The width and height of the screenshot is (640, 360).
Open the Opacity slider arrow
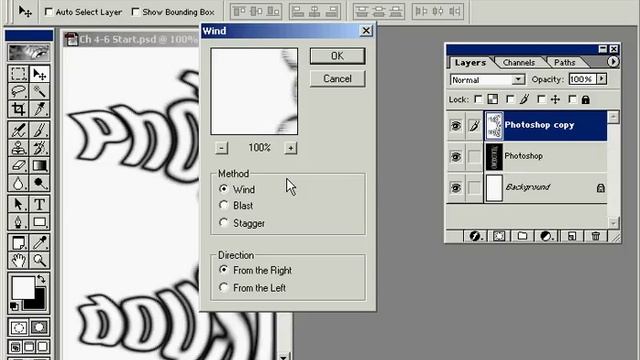(602, 79)
